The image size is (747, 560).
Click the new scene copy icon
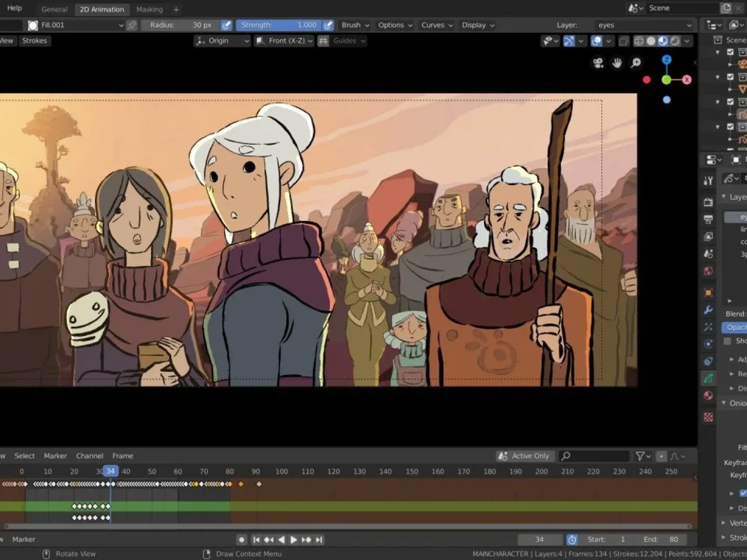pyautogui.click(x=725, y=8)
